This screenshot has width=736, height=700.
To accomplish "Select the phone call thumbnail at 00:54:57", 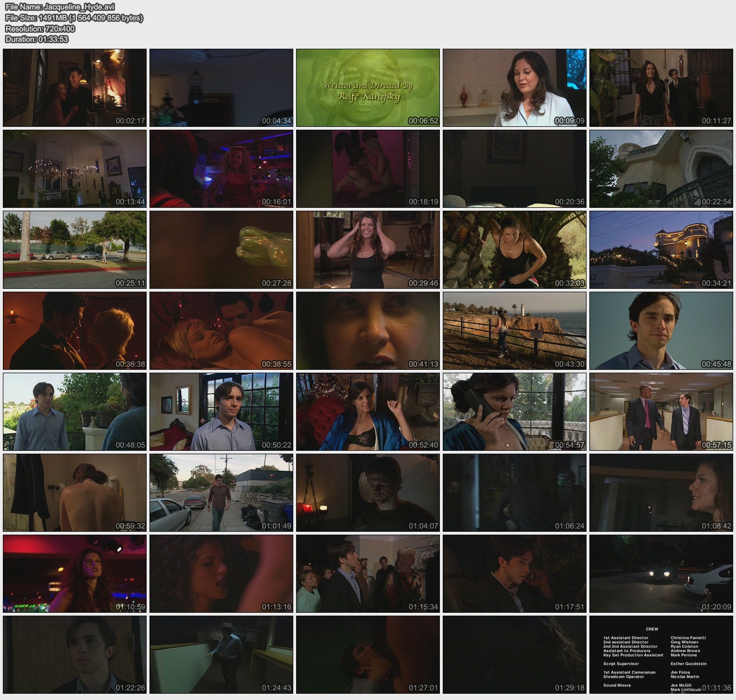I will 515,412.
